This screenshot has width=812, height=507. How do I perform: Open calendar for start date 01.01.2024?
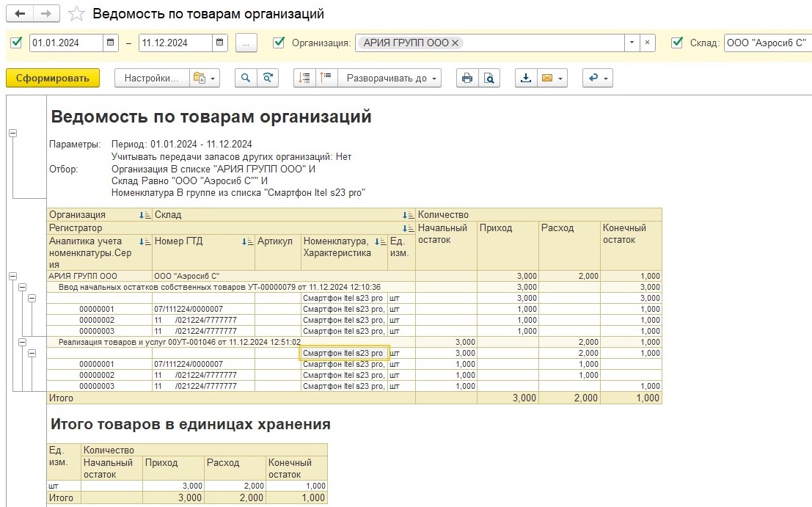(110, 43)
